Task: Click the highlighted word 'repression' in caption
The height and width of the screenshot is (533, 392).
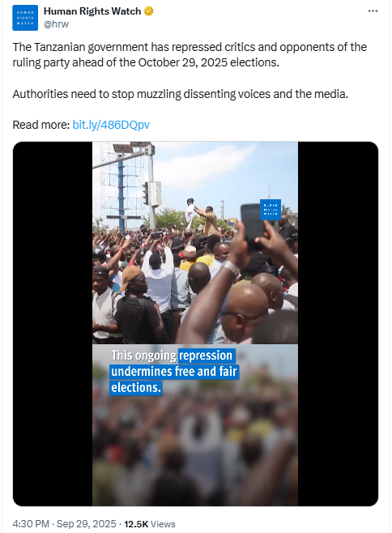Action: pos(206,356)
